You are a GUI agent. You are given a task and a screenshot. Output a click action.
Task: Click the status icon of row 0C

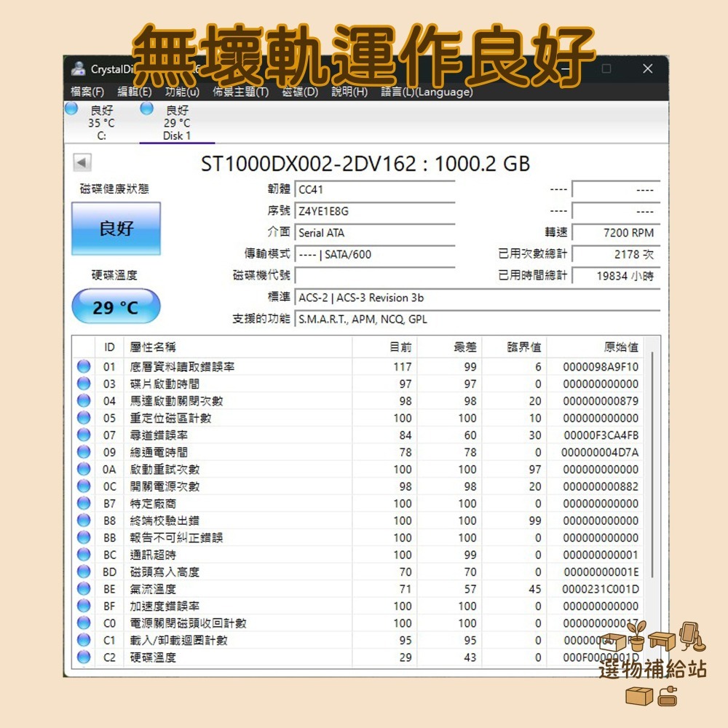tap(84, 486)
